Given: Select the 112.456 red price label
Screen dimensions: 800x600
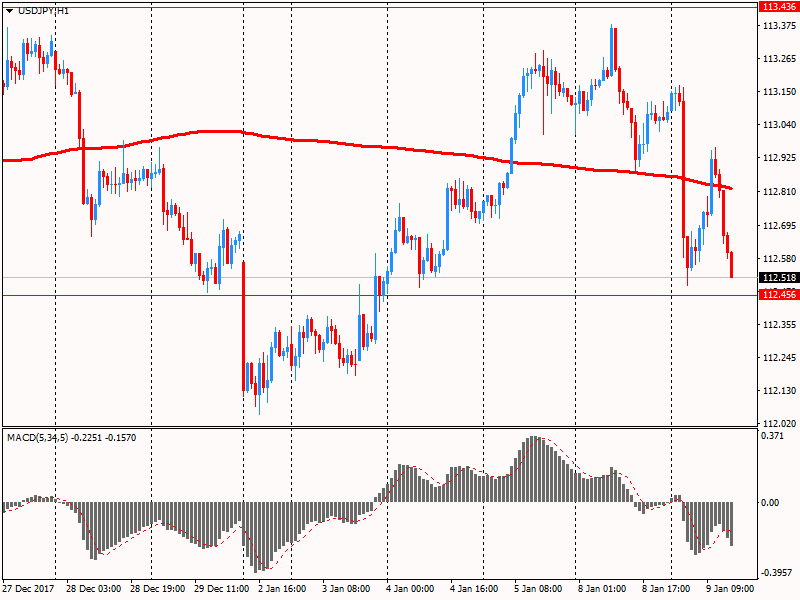Looking at the screenshot, I should point(779,295).
